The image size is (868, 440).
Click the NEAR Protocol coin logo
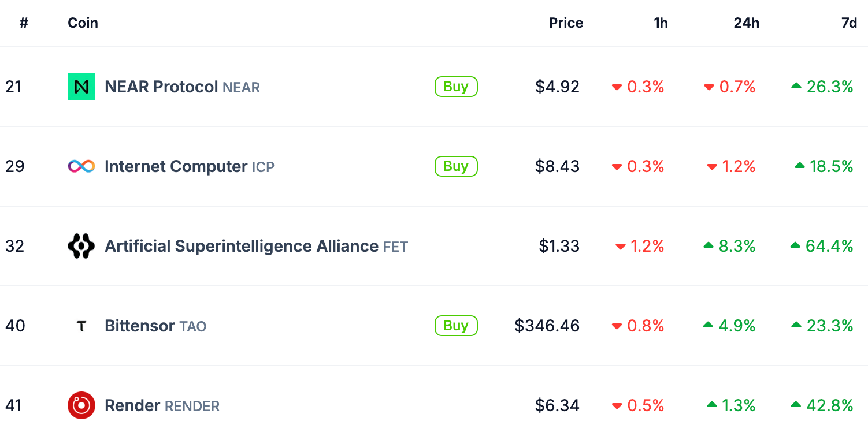click(x=81, y=87)
